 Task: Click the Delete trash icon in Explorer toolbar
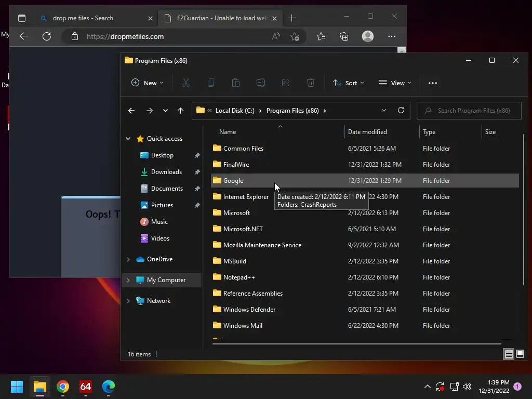pyautogui.click(x=311, y=83)
